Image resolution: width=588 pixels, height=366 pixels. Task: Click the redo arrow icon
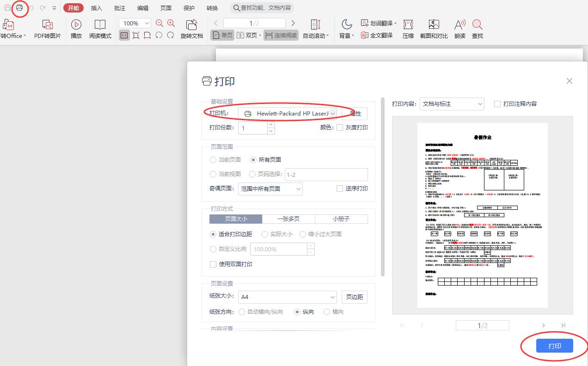(x=43, y=8)
